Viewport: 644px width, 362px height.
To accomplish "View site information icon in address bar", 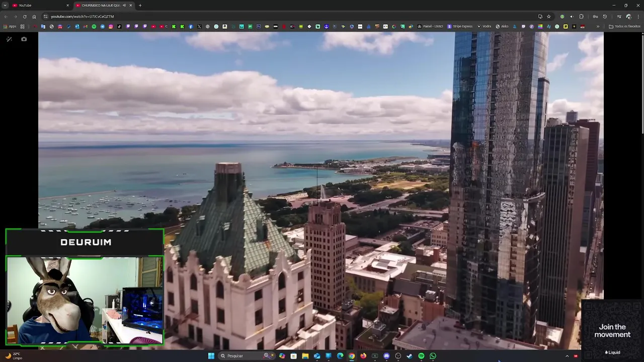I will pyautogui.click(x=46, y=17).
